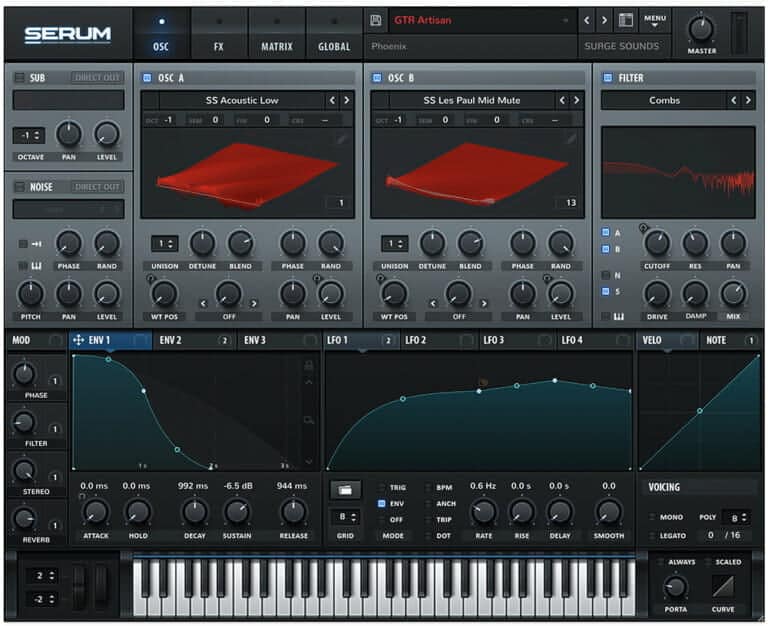Change the LFO grid size stepper

point(346,517)
